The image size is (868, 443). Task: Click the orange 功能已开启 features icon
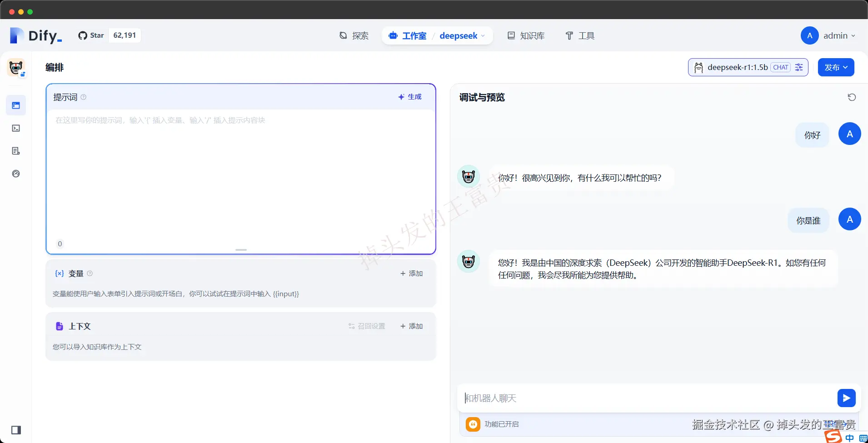point(473,424)
